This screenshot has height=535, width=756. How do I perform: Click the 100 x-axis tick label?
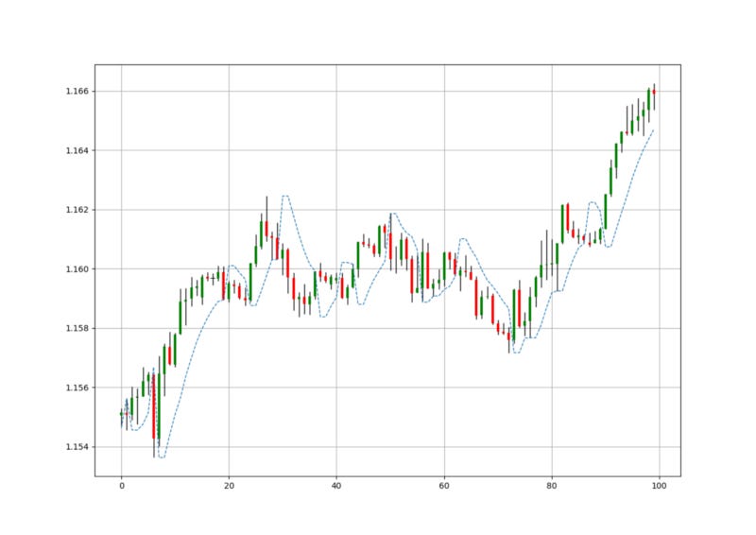[x=659, y=486]
